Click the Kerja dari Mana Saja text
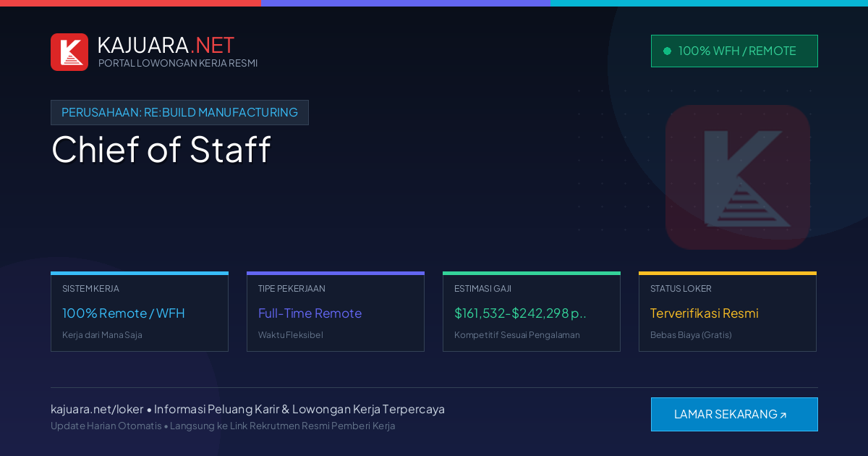Image resolution: width=868 pixels, height=456 pixels. click(x=102, y=335)
